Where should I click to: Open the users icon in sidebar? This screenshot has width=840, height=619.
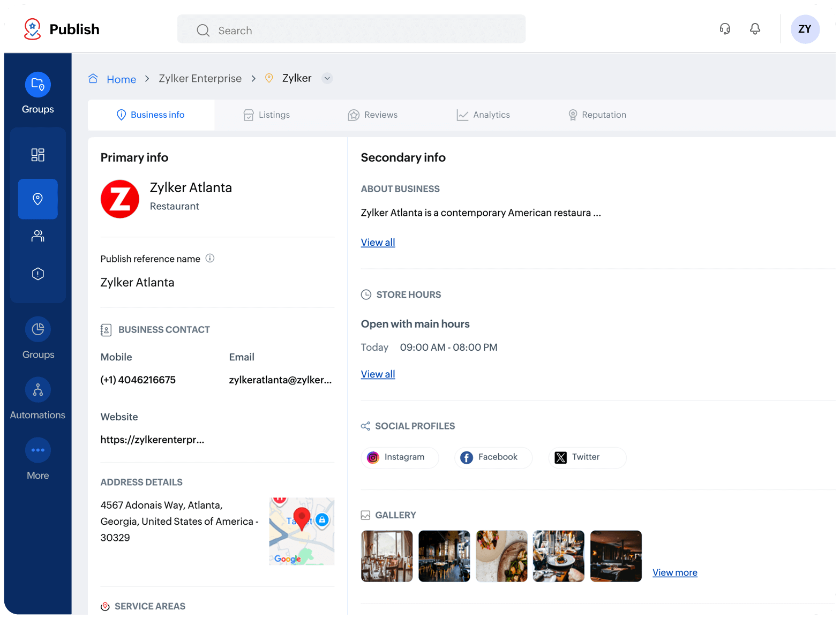click(37, 236)
